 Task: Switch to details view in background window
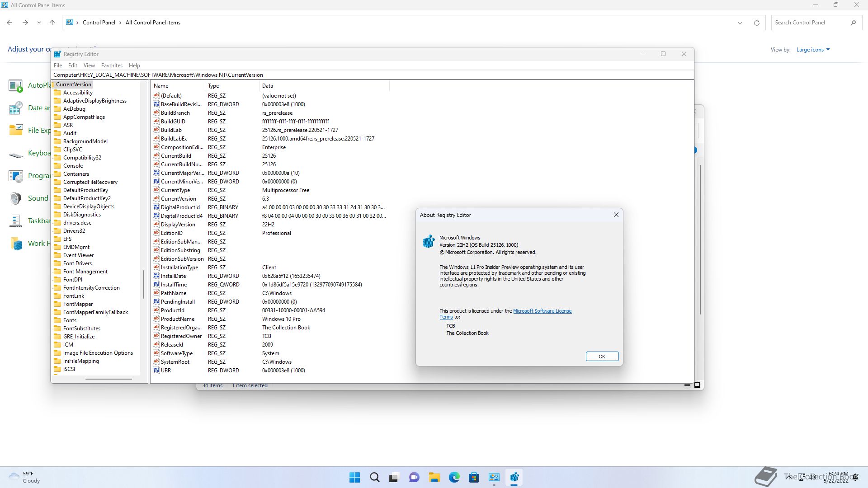tap(687, 385)
